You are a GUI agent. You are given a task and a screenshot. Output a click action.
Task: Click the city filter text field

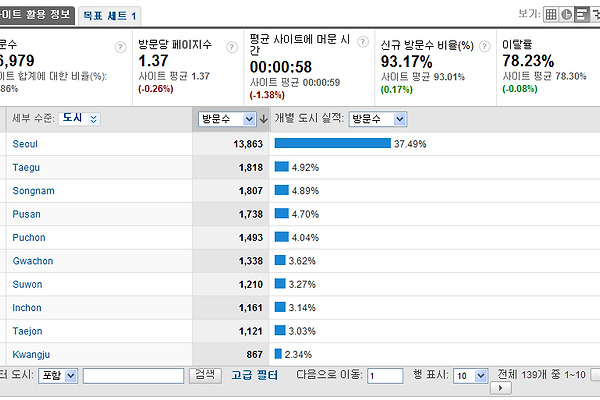133,376
